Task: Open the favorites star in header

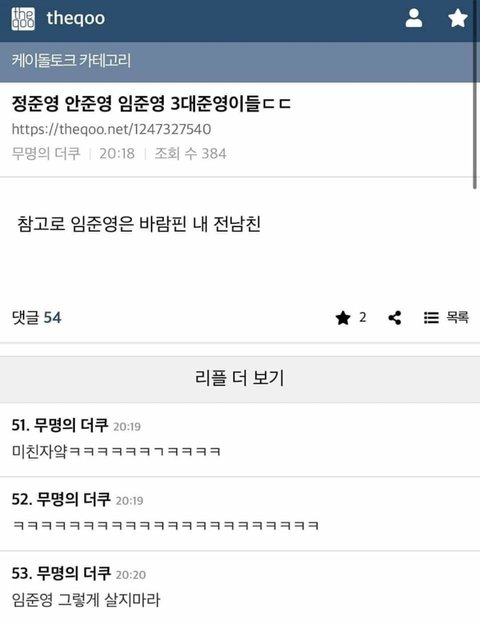Action: click(x=458, y=18)
